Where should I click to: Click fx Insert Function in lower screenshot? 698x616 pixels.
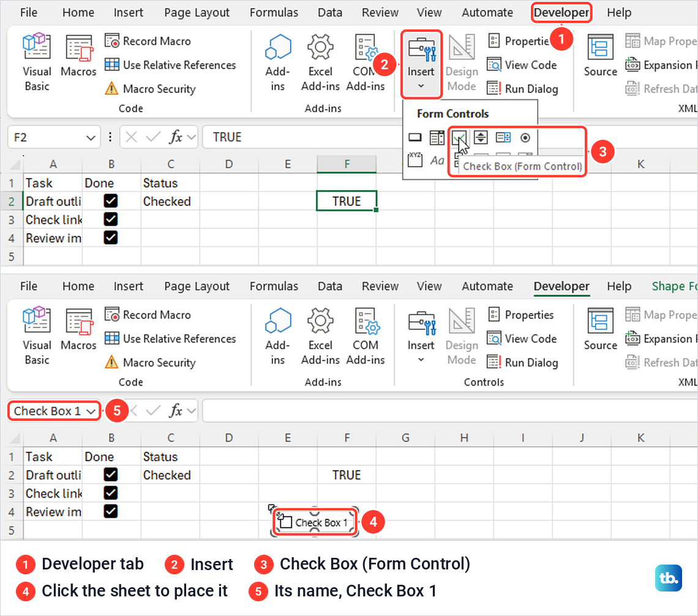pyautogui.click(x=176, y=410)
